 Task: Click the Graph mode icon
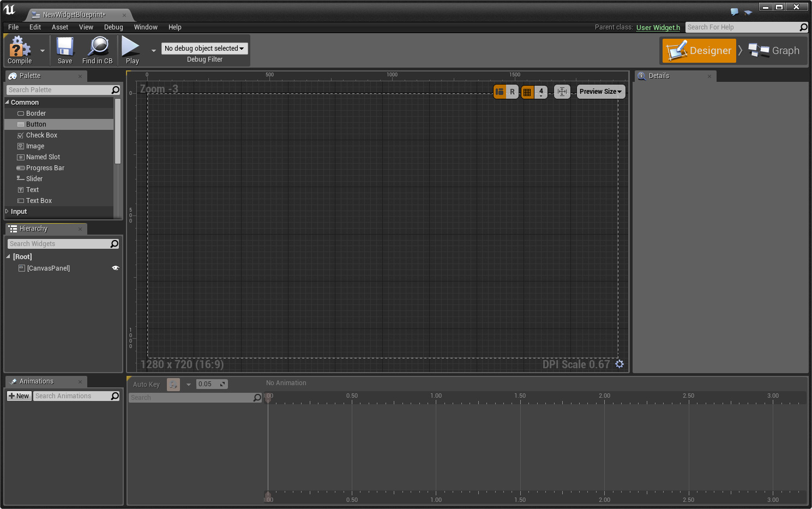pyautogui.click(x=759, y=51)
